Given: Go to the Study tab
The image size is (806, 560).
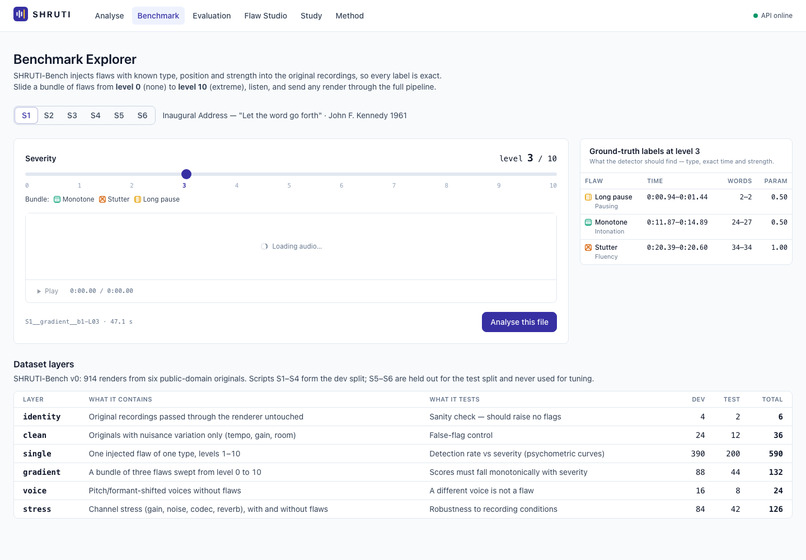Looking at the screenshot, I should (311, 15).
